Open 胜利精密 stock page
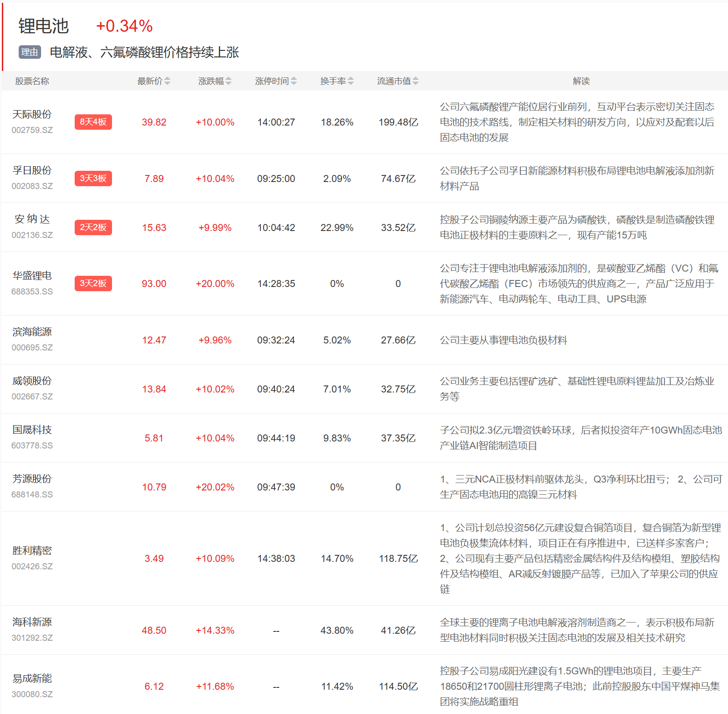 coord(32,551)
